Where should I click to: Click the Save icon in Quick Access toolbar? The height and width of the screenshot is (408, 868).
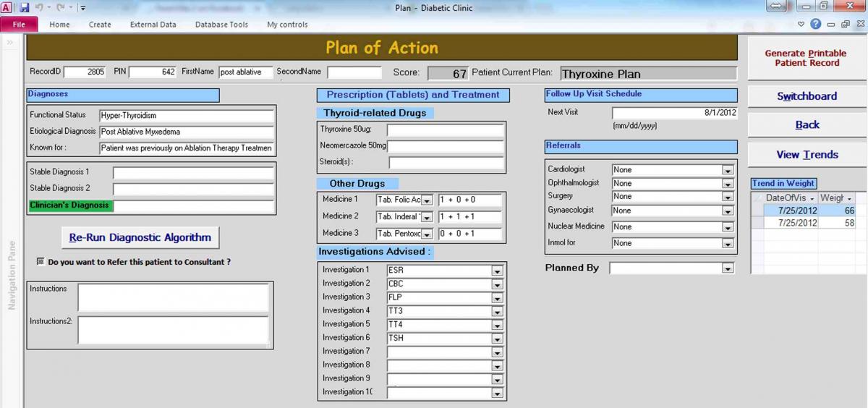[25, 8]
